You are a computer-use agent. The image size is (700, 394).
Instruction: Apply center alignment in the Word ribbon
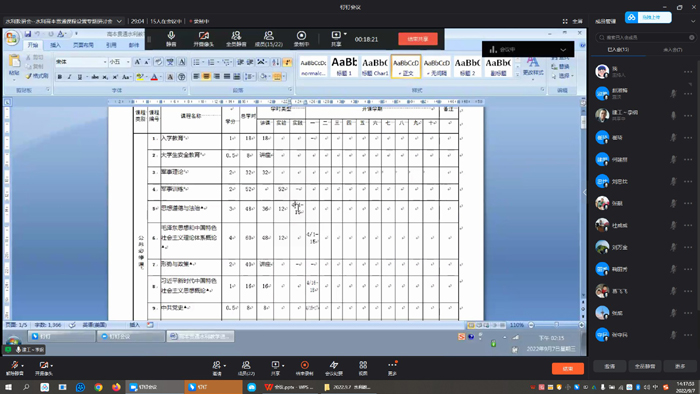coord(206,77)
